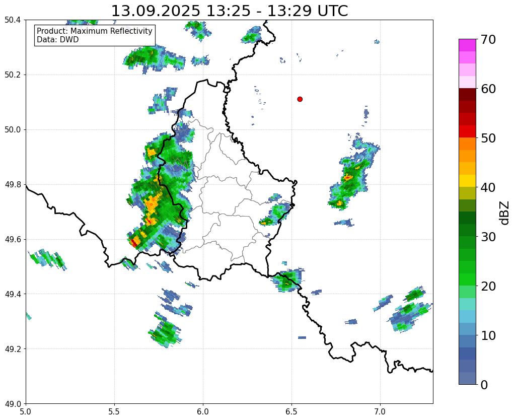Click the latitude axis label 49.4

click(x=13, y=294)
